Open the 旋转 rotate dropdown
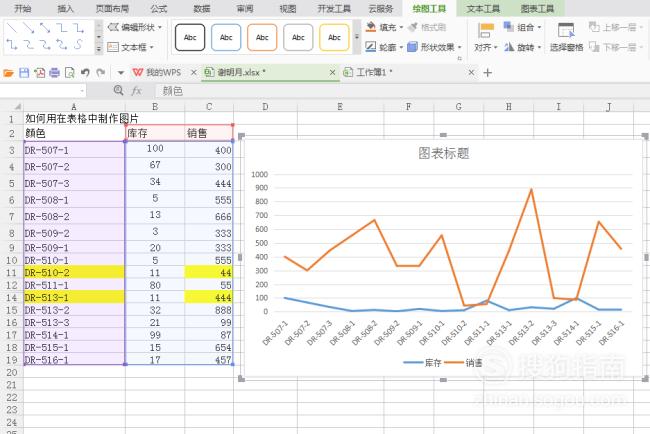The width and height of the screenshot is (650, 434). coord(540,48)
